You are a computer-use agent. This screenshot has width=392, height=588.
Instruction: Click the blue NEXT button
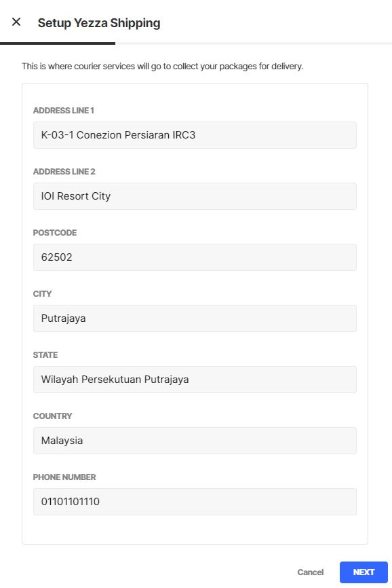(x=364, y=572)
